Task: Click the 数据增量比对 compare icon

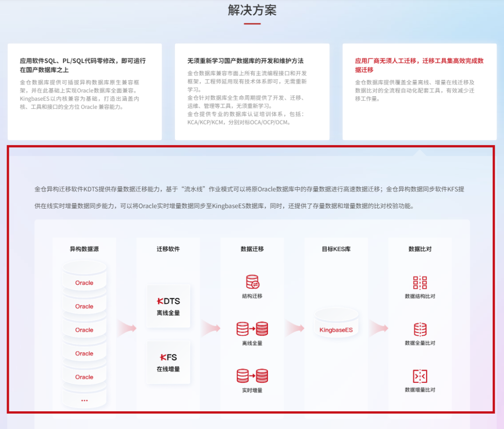Action: pyautogui.click(x=420, y=376)
